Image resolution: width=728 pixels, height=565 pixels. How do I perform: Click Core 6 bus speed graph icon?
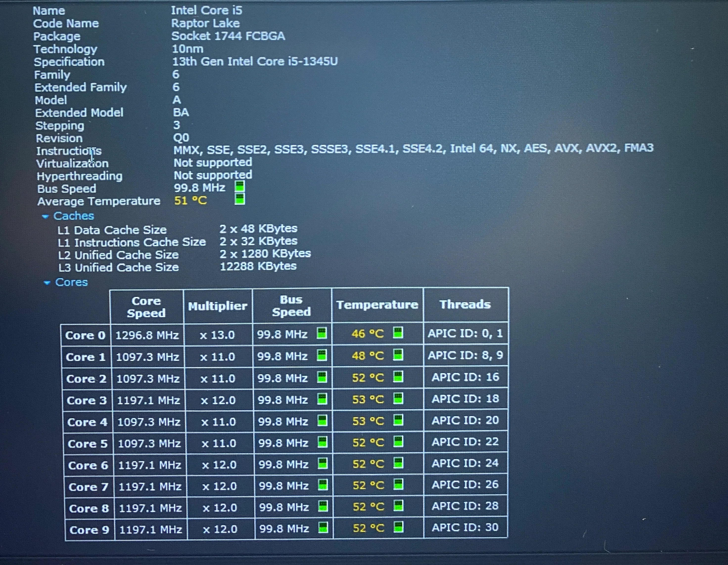point(323,463)
